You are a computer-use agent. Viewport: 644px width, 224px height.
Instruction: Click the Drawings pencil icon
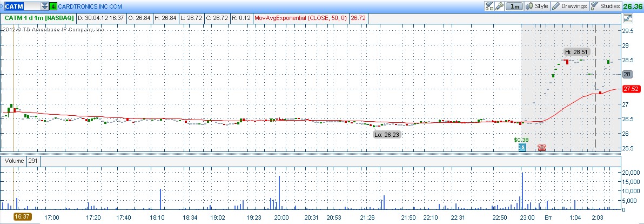pos(556,6)
